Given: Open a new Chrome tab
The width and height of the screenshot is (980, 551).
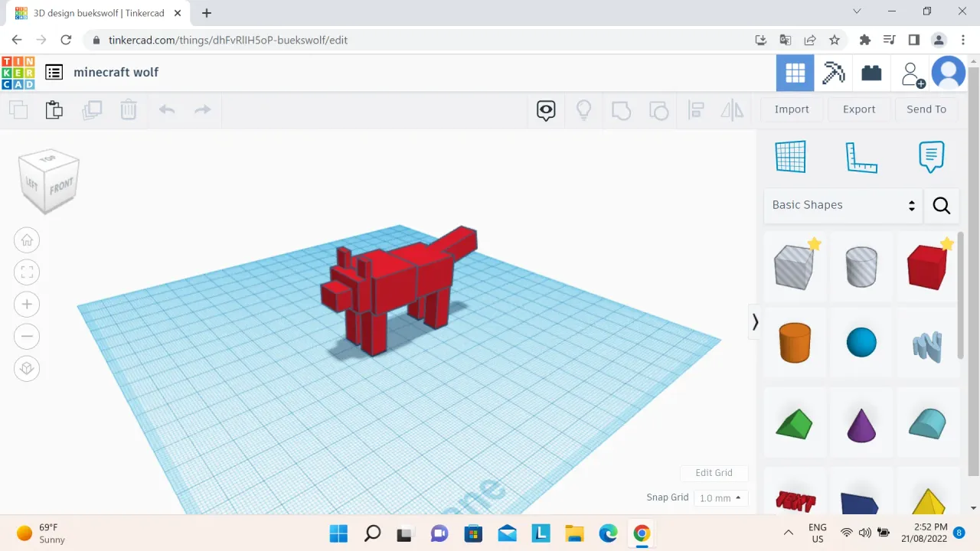Looking at the screenshot, I should 207,13.
